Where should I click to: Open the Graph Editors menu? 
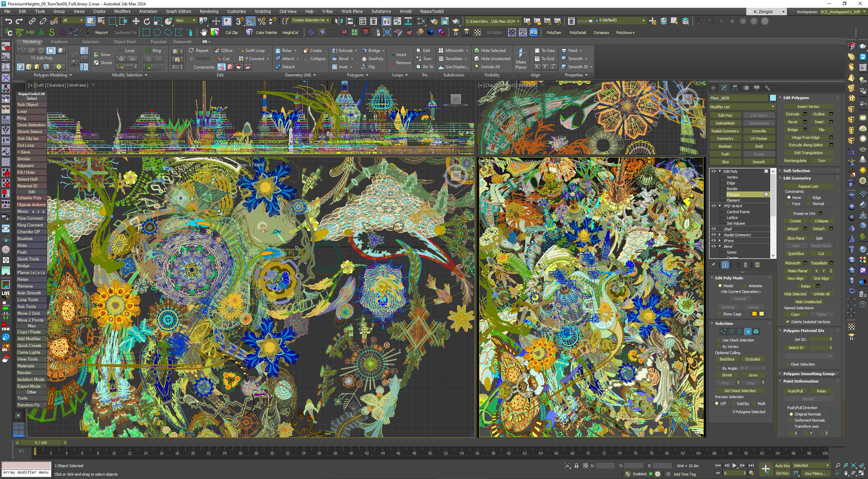pos(178,12)
